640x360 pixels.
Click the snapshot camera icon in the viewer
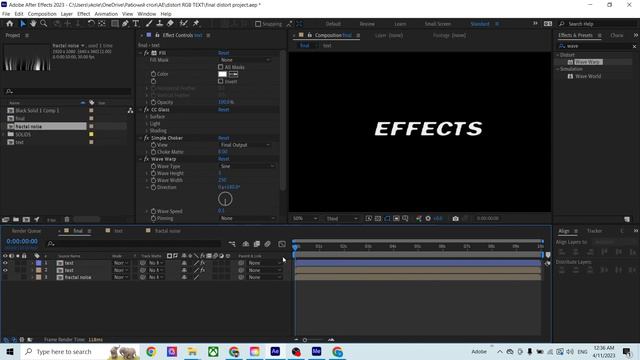click(x=456, y=219)
